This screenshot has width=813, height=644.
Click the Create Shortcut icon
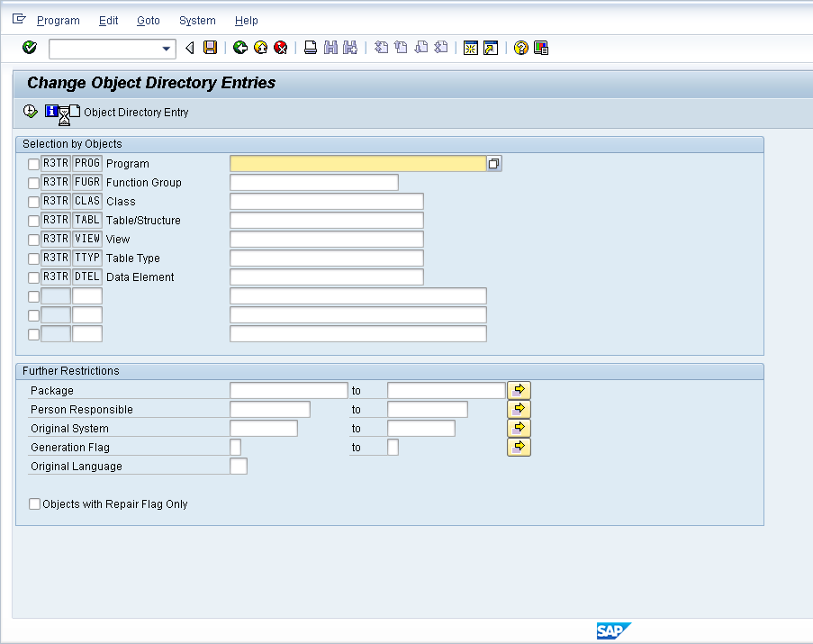coord(491,48)
